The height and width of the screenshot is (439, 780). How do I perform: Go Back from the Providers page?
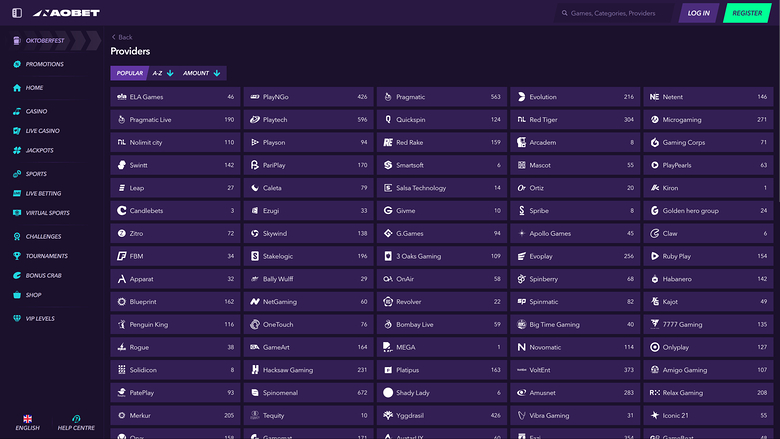pos(122,37)
